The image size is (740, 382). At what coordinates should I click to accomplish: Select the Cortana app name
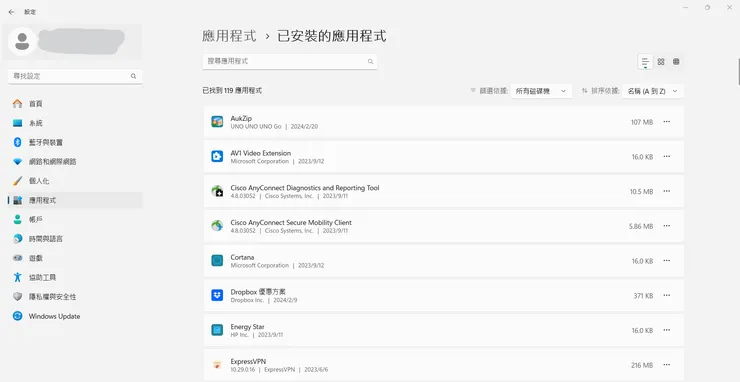point(242,257)
